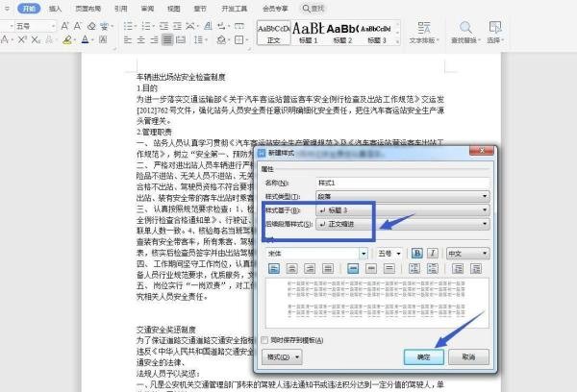
Task: Toggle Bold in the dialog
Action: (x=416, y=254)
